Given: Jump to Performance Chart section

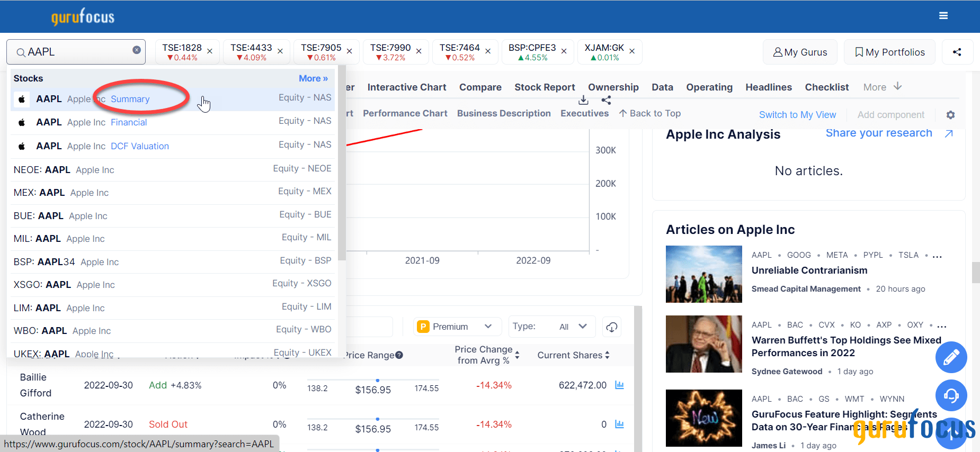Looking at the screenshot, I should [x=405, y=113].
